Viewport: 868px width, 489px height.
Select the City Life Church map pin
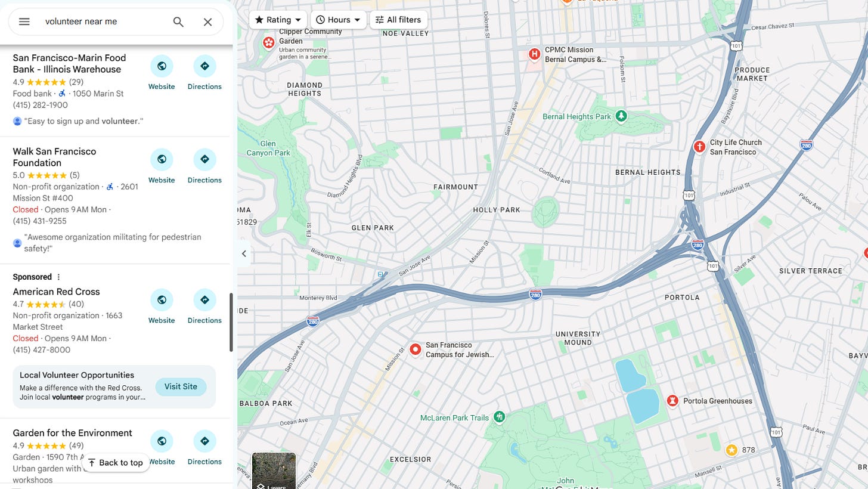coord(699,147)
